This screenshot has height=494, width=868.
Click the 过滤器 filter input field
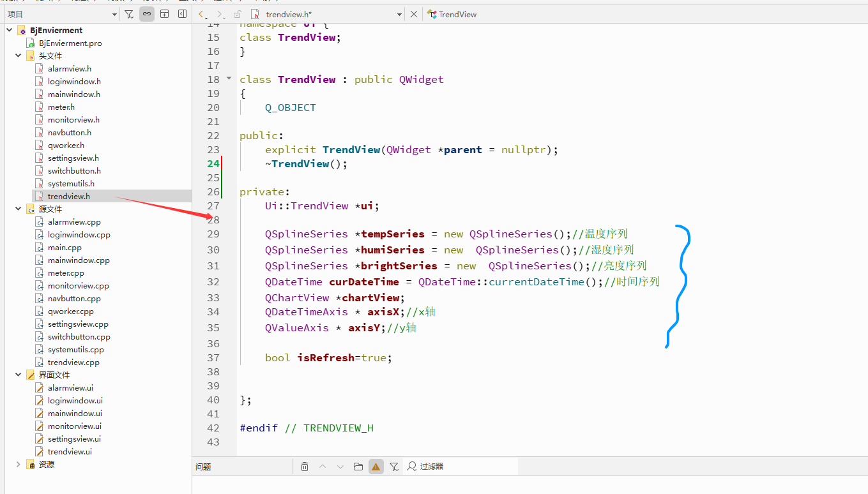pyautogui.click(x=468, y=467)
